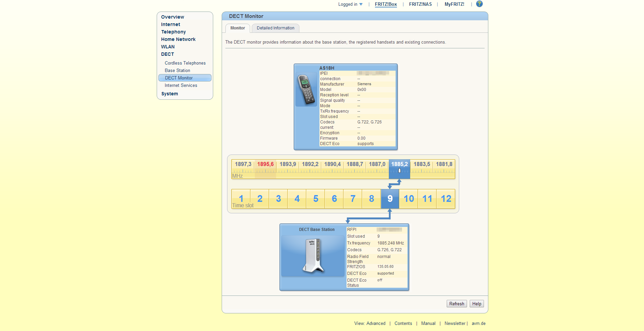Open the System menu item
Viewport: 644px width, 331px height.
click(170, 94)
